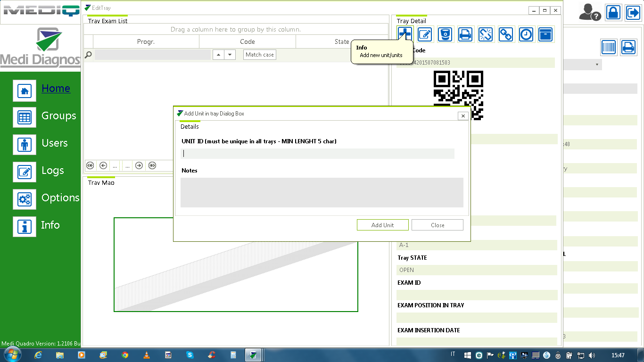Image resolution: width=644 pixels, height=362 pixels.
Task: Open Chrome from taskbar
Action: (125, 355)
